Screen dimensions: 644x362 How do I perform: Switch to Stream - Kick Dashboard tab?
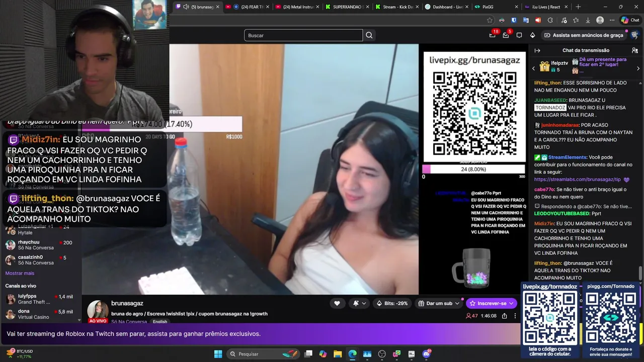coord(396,7)
